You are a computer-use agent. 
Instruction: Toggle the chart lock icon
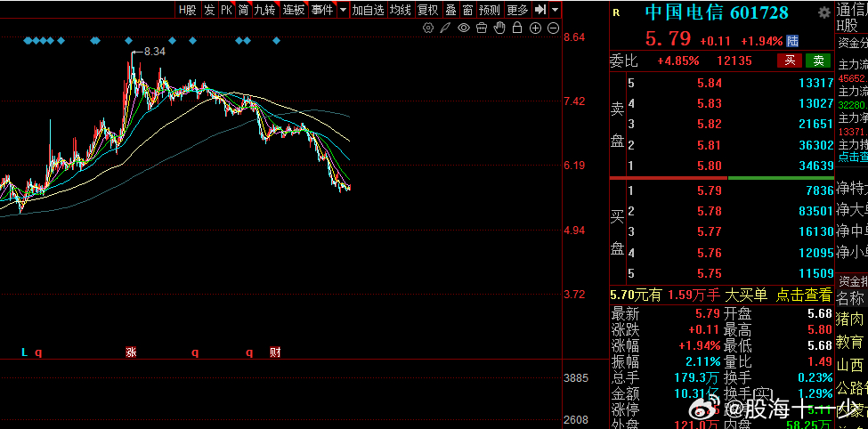pos(517,27)
